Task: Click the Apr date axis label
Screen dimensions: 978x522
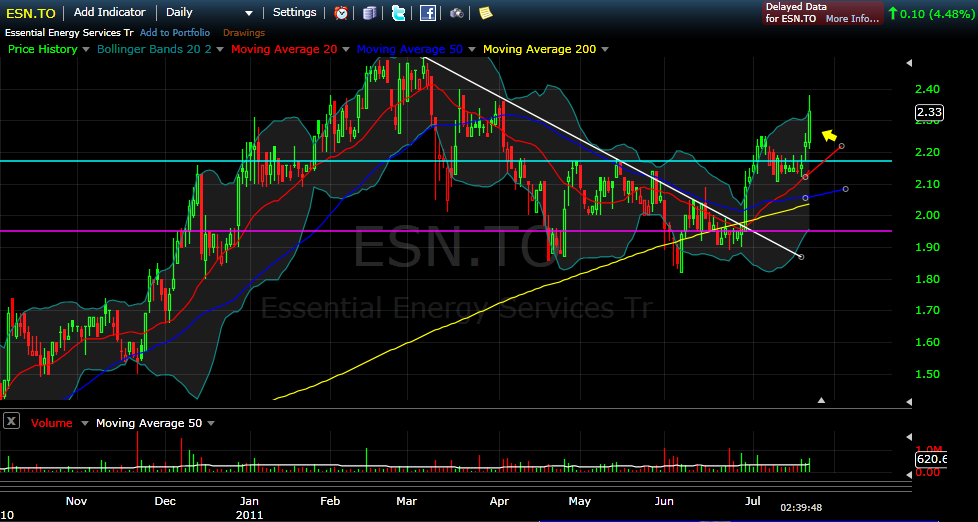Action: coord(500,501)
